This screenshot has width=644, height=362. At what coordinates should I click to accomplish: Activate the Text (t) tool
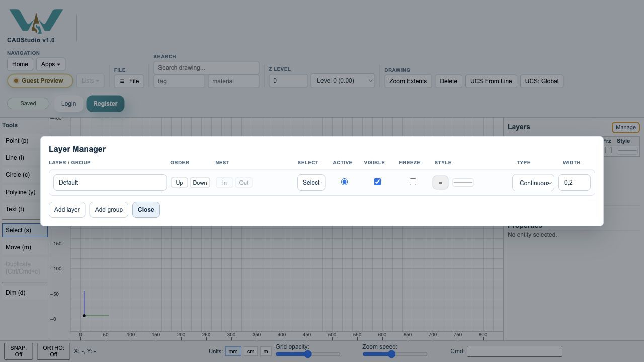(24, 209)
